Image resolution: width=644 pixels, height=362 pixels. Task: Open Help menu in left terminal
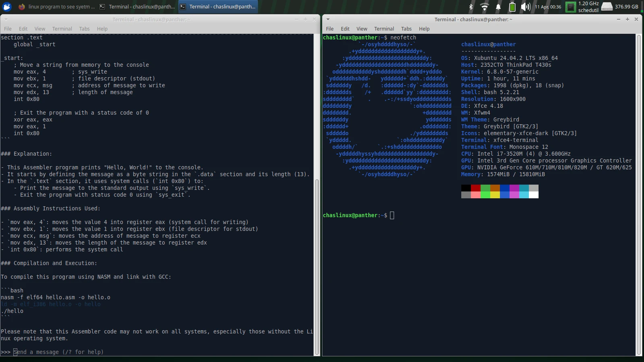102,29
